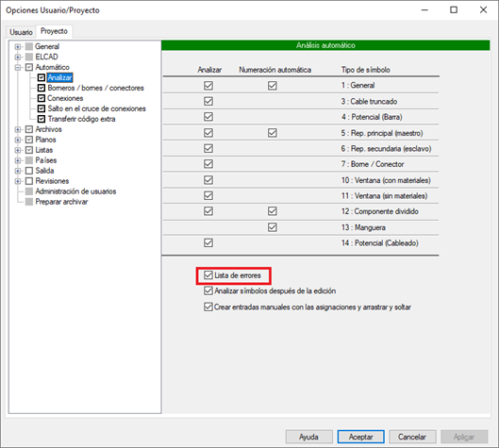Click the Aceptar button
The image size is (499, 448).
click(x=361, y=437)
